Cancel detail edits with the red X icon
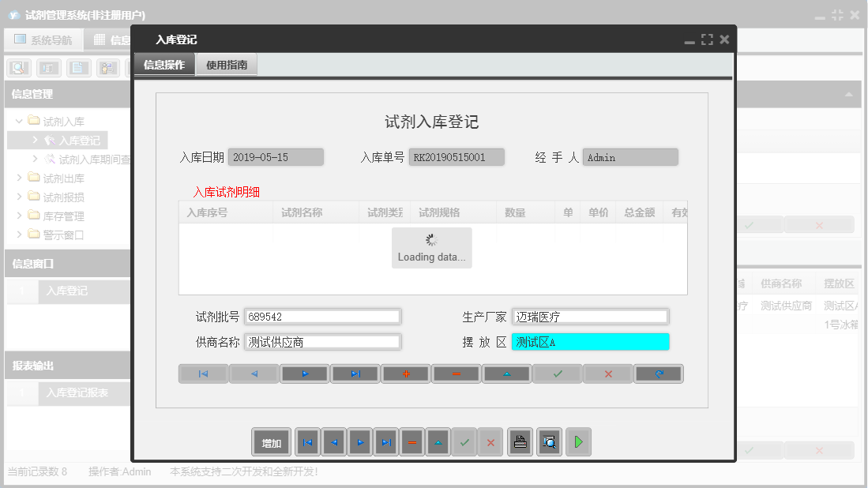This screenshot has height=488, width=868. [607, 373]
